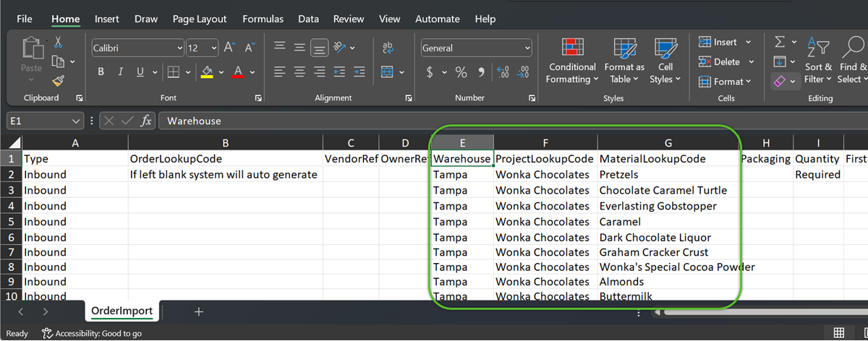Select the OrderLookupCode header cell
The image size is (868, 341).
click(x=226, y=159)
